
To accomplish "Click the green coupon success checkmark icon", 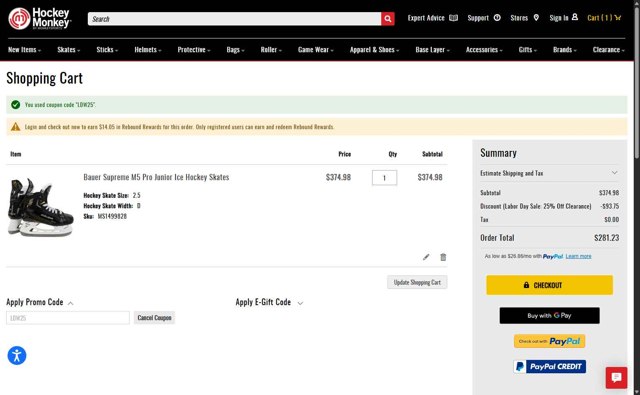I will (16, 105).
